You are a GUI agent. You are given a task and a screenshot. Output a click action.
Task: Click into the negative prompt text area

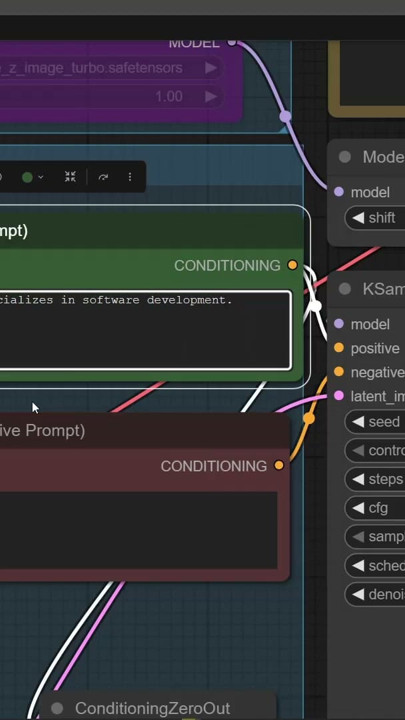click(x=138, y=530)
